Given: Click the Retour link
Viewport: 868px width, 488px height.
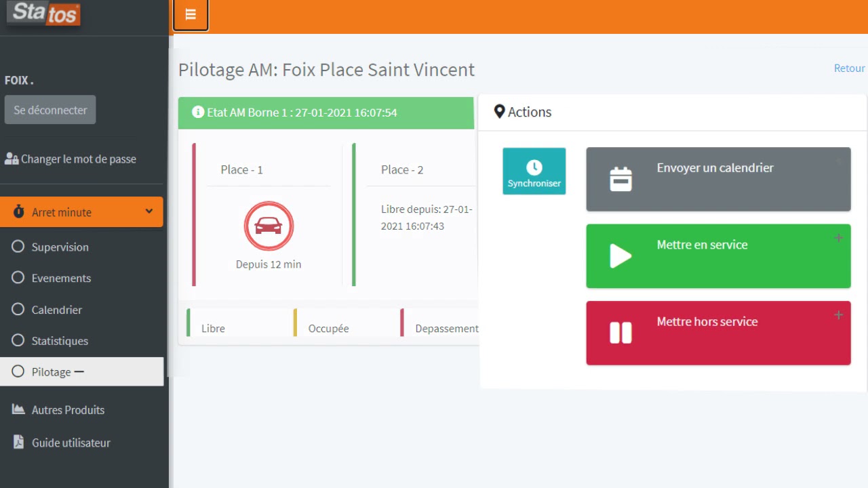Looking at the screenshot, I should point(849,68).
